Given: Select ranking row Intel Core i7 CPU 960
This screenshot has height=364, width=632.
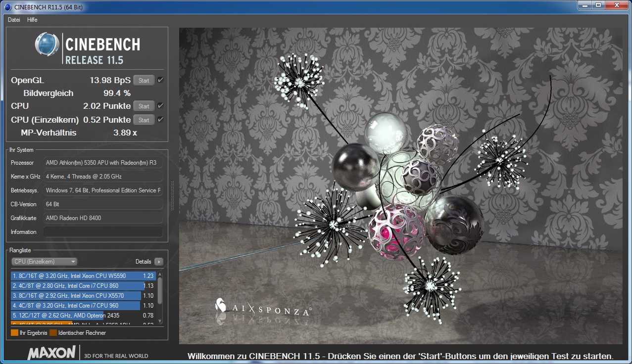Looking at the screenshot, I should tap(83, 306).
